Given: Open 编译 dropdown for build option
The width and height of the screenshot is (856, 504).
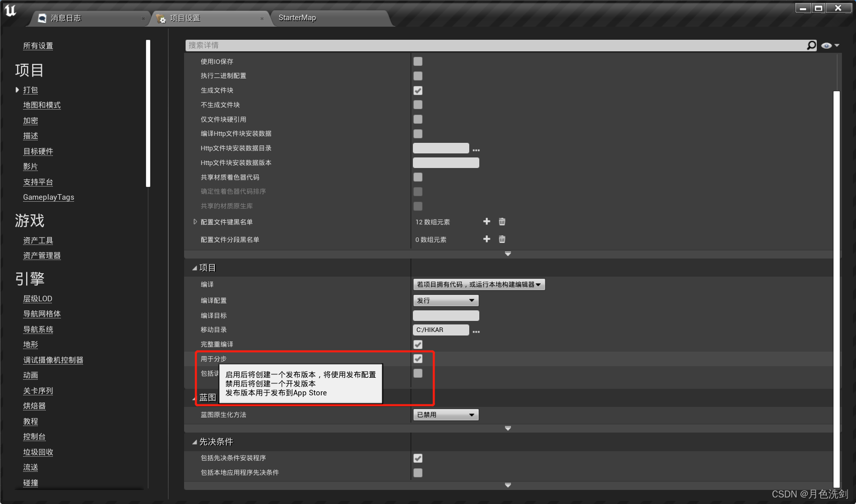Looking at the screenshot, I should (479, 285).
